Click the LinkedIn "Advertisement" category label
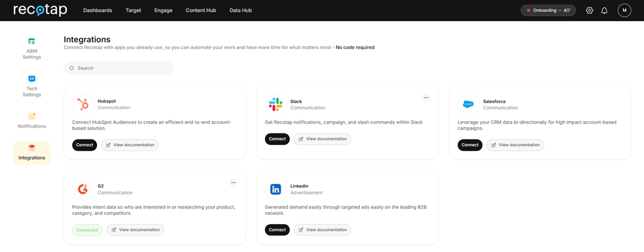Image resolution: width=644 pixels, height=252 pixels. pos(306,192)
